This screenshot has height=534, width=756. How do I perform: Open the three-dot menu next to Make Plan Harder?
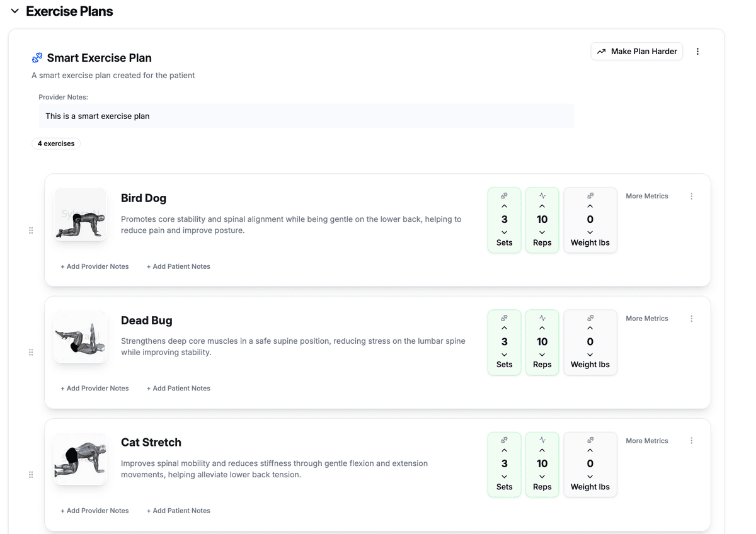[x=697, y=51]
